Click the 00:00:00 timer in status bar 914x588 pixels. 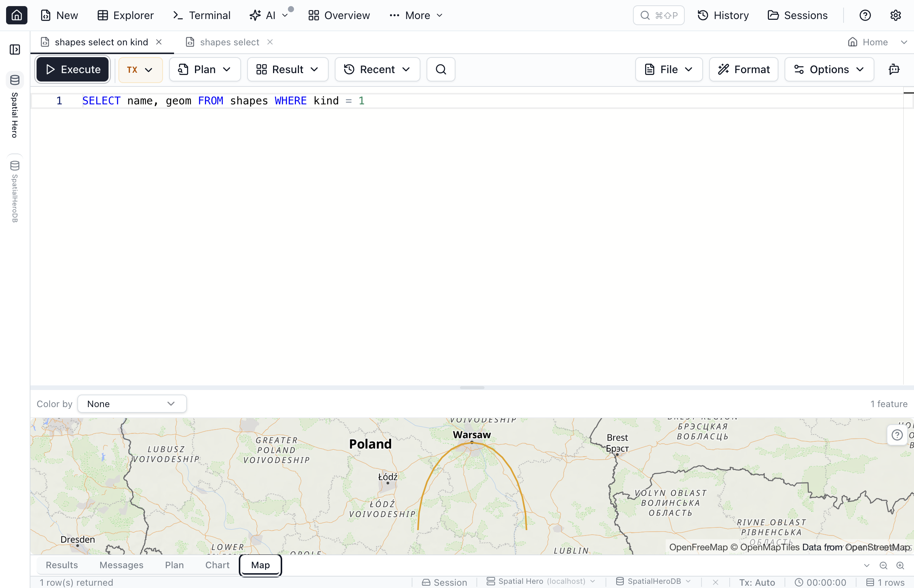click(x=820, y=582)
